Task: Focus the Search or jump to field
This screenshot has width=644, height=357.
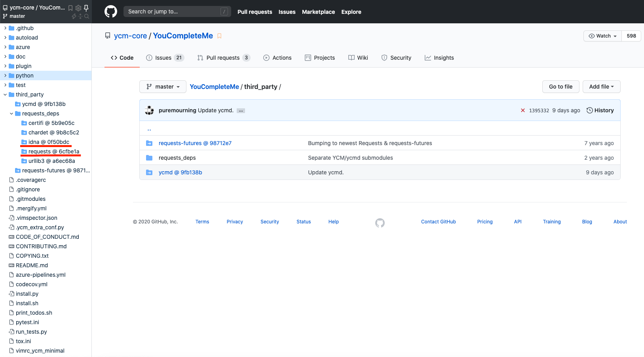Action: point(177,11)
